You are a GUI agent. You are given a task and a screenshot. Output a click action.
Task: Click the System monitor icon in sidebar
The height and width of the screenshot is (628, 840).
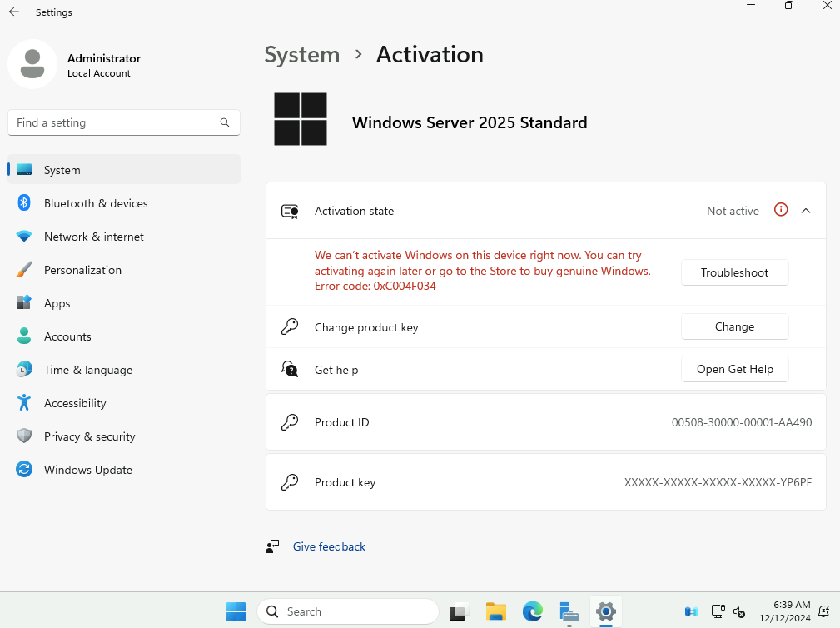click(24, 170)
